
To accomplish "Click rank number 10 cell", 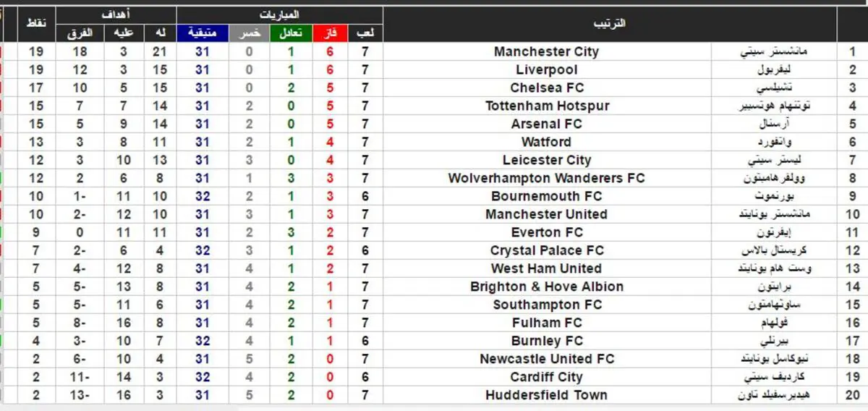I will tap(852, 214).
